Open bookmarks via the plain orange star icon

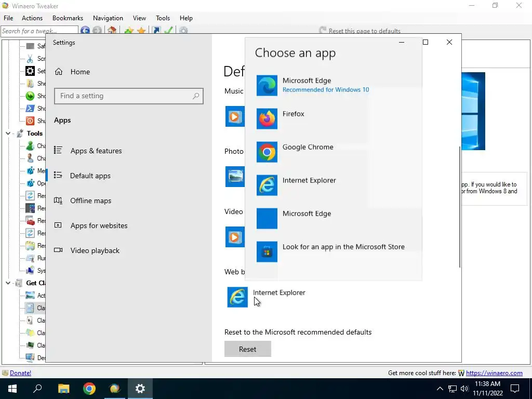coord(141,31)
